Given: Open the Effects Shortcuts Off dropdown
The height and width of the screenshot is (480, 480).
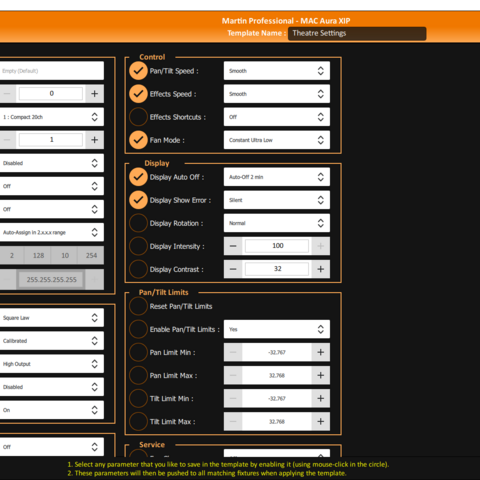Looking at the screenshot, I should (277, 117).
